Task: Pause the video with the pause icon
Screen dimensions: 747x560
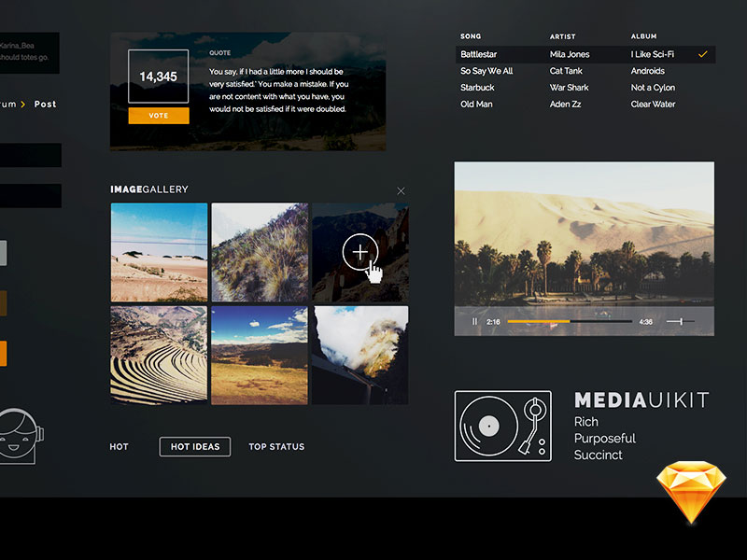Action: pos(474,322)
